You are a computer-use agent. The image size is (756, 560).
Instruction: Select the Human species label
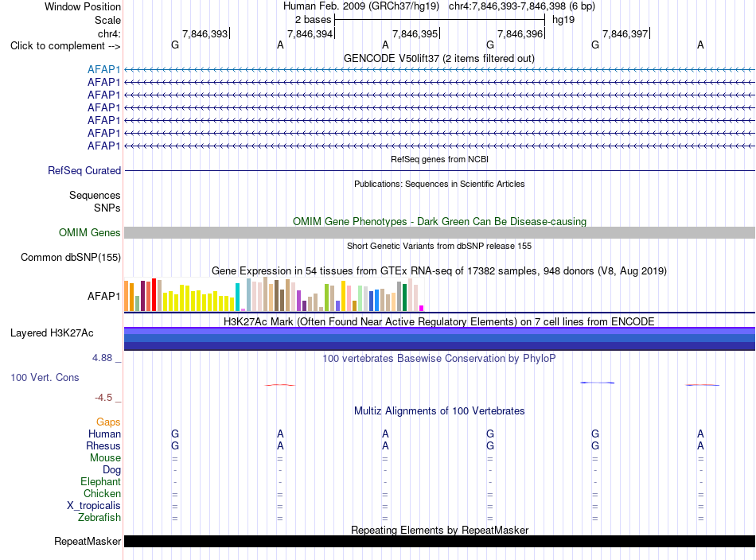[104, 434]
